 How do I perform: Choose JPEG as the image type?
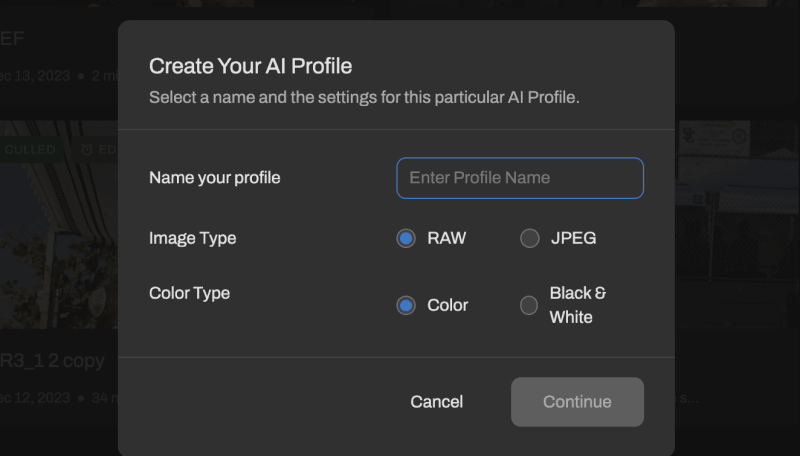click(x=530, y=238)
